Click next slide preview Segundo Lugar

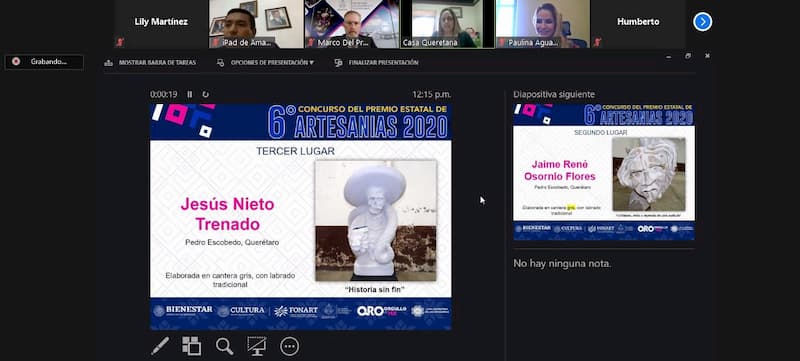click(x=604, y=172)
